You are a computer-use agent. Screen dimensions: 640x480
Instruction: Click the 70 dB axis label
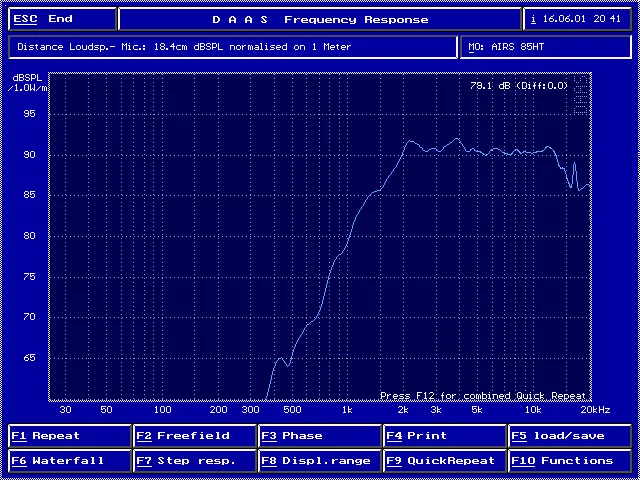[29, 317]
